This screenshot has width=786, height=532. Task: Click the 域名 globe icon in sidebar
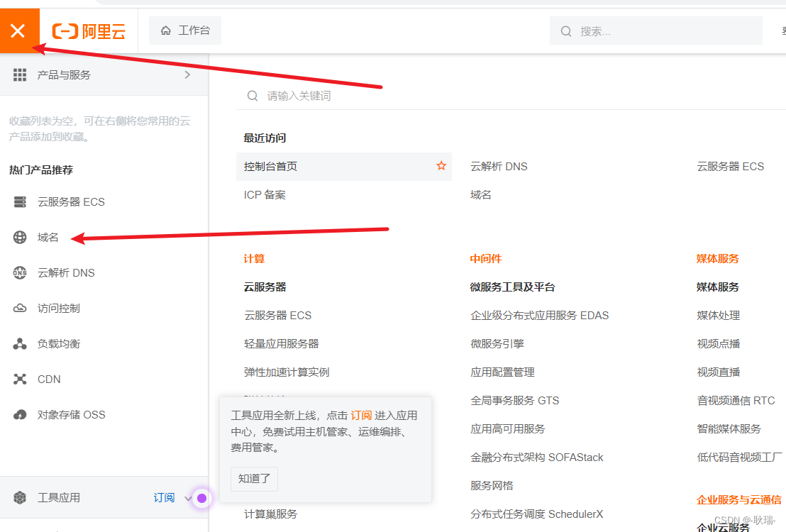(x=20, y=237)
